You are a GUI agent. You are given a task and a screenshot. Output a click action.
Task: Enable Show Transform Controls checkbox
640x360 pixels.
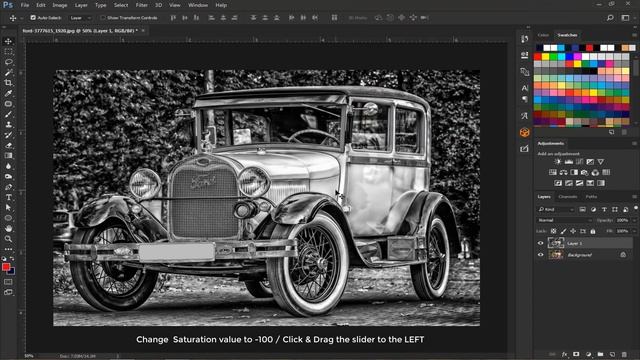(x=103, y=18)
